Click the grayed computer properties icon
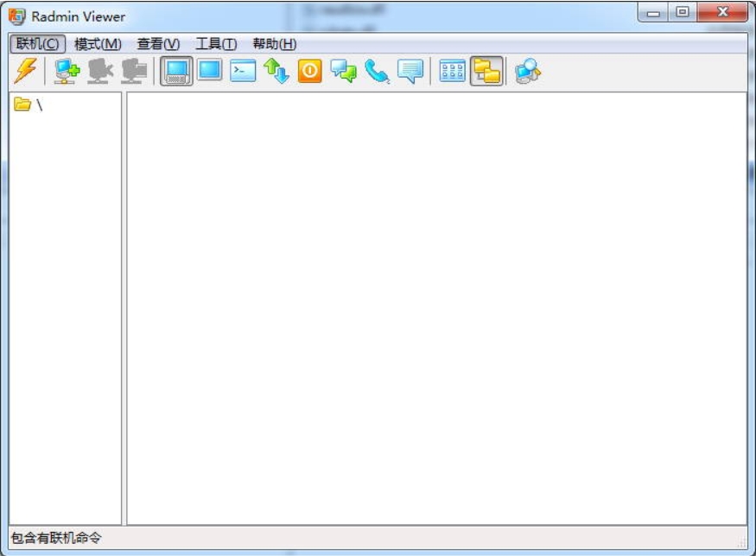This screenshot has width=756, height=556. click(134, 71)
